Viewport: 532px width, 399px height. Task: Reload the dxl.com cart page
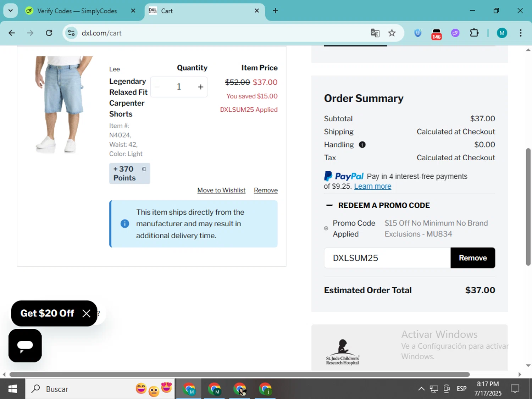[x=49, y=33]
